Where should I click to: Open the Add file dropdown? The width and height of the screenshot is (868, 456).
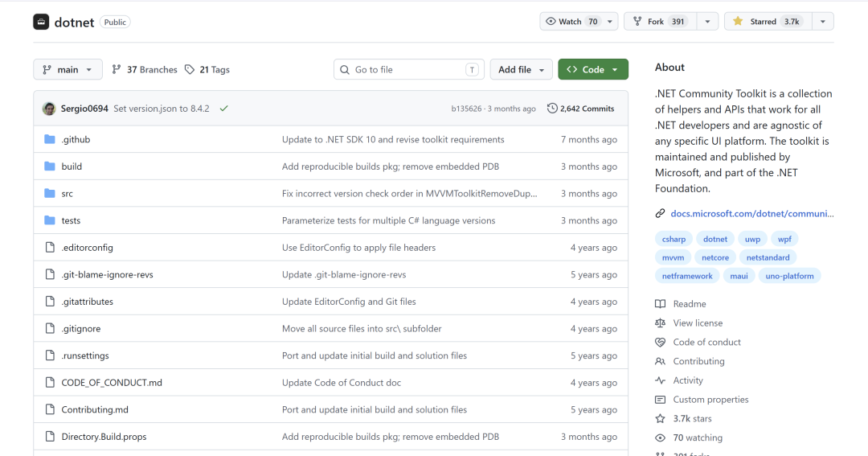(x=521, y=69)
